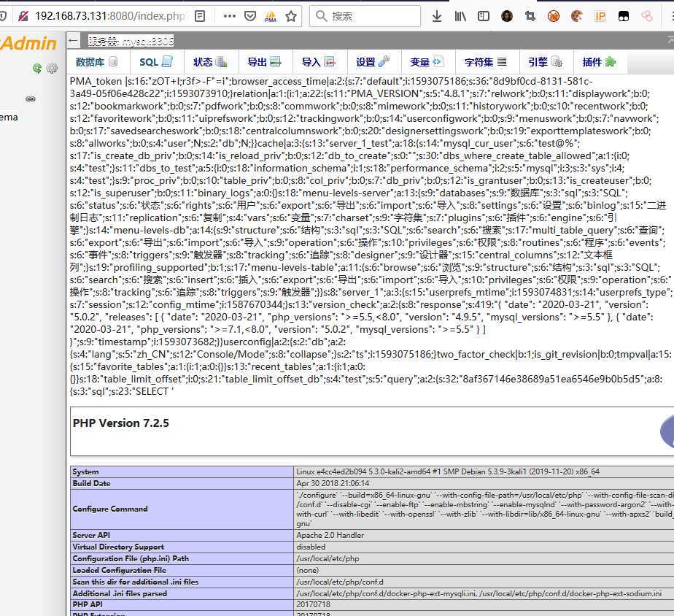Image resolution: width=674 pixels, height=616 pixels.
Task: Click the '20170718' PHP API value
Action: pos(314,604)
